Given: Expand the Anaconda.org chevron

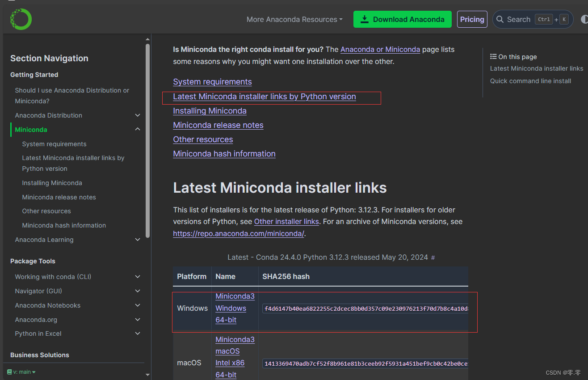Looking at the screenshot, I should [138, 320].
